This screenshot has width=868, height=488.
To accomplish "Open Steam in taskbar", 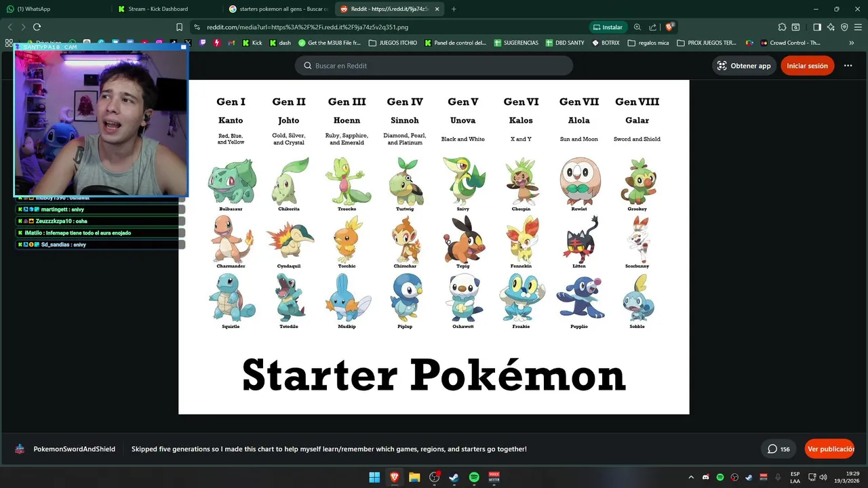I will click(454, 477).
